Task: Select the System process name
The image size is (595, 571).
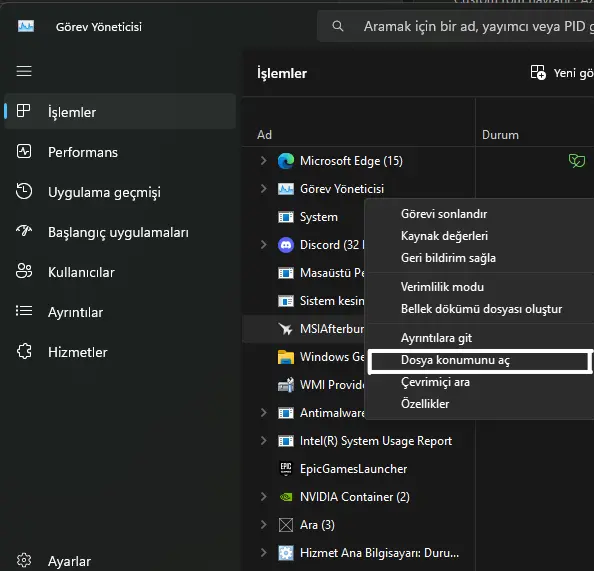Action: coord(319,217)
